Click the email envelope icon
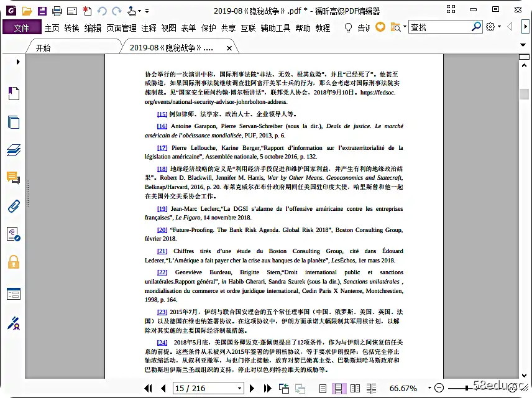 [72, 11]
